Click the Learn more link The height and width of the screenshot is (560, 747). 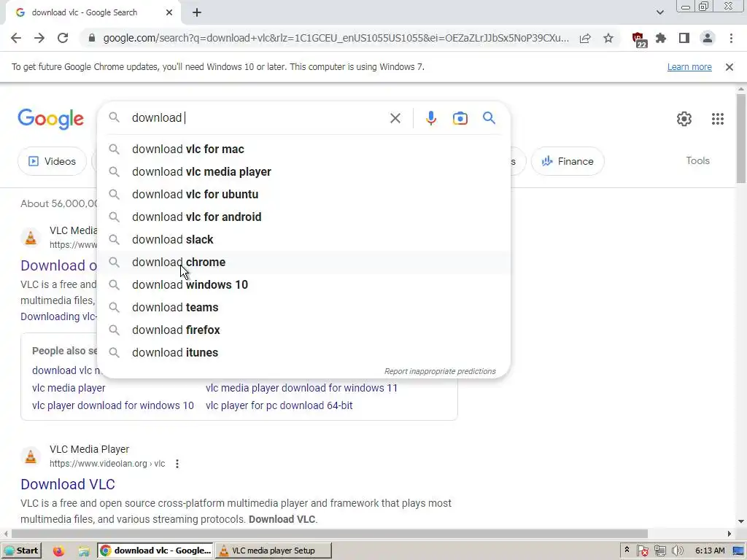[x=689, y=67]
